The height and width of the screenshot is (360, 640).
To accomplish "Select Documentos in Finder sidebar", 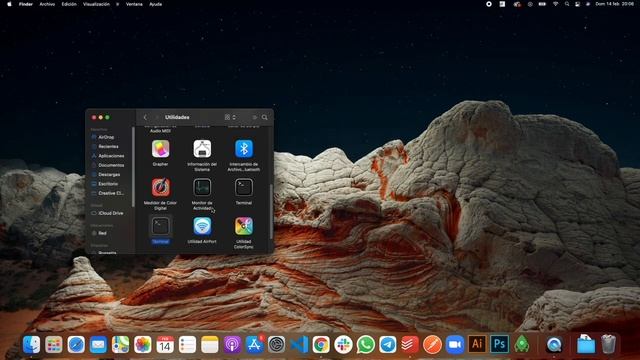I will (111, 165).
